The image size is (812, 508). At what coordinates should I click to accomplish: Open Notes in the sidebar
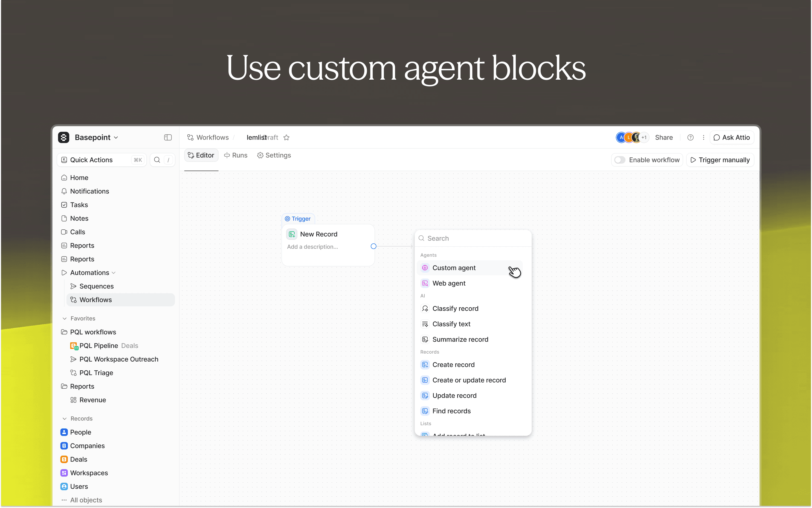coord(79,218)
